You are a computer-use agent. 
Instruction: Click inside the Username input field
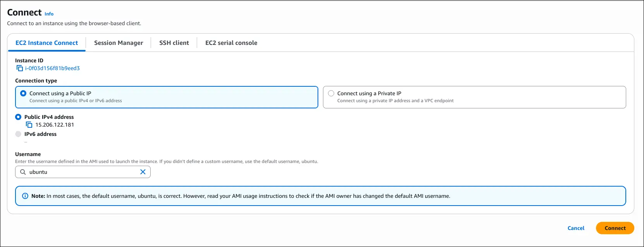(x=83, y=172)
